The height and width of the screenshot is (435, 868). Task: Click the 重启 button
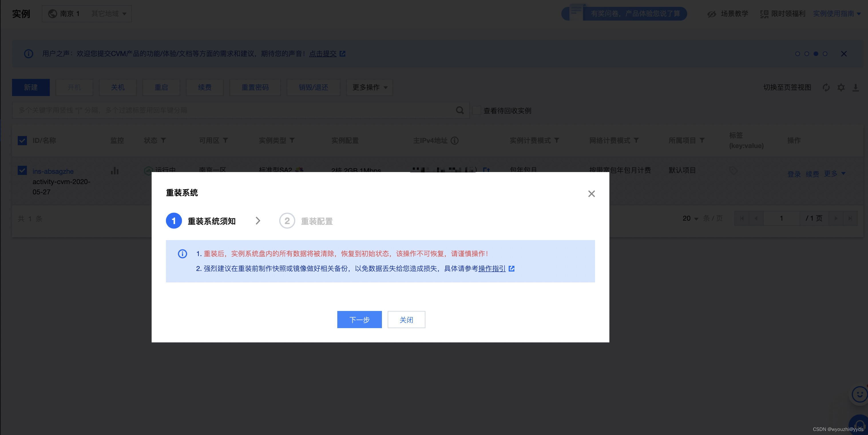click(161, 87)
